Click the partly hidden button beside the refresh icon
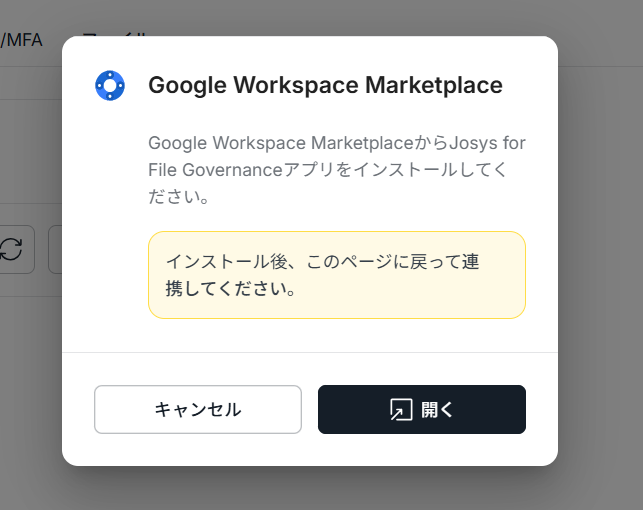 (55, 249)
